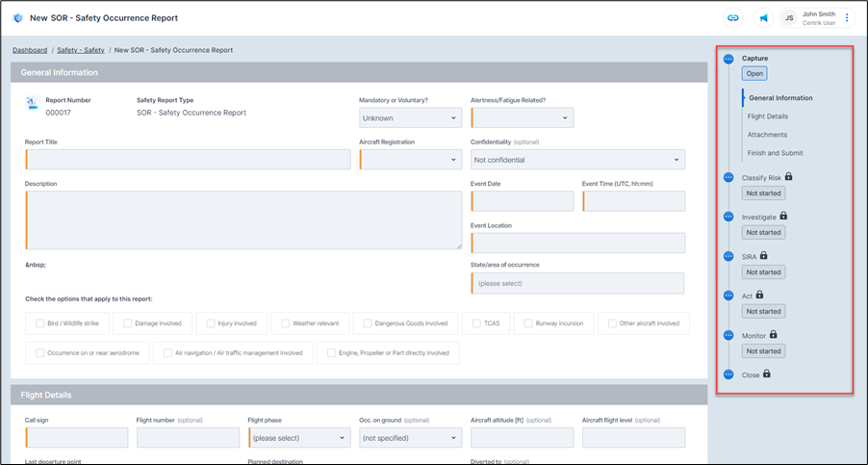
Task: Click the Capture stage circle icon
Action: (x=728, y=59)
